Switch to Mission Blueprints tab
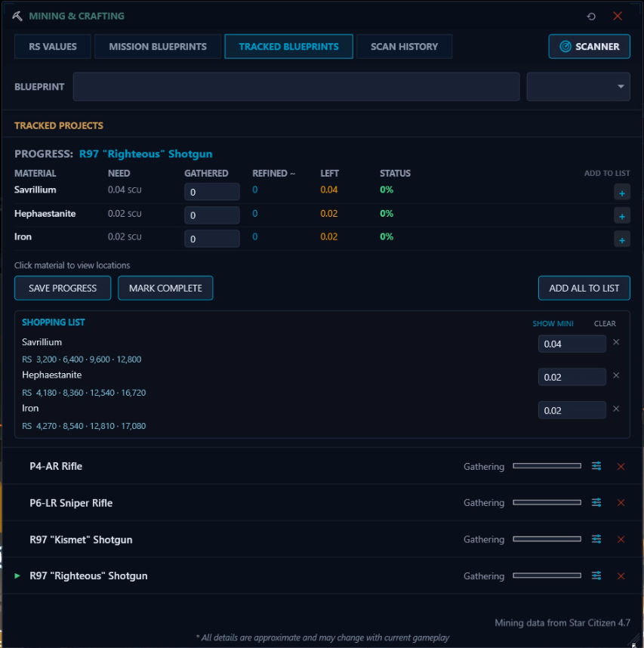Screen dimensions: 644x648 coord(158,46)
